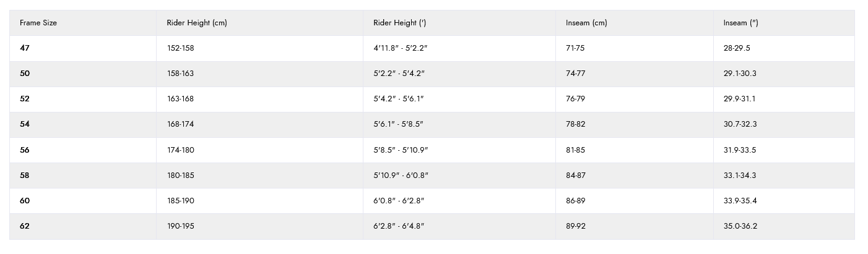The image size is (868, 254).
Task: Click the 152-158 rider height cell
Action: (180, 48)
